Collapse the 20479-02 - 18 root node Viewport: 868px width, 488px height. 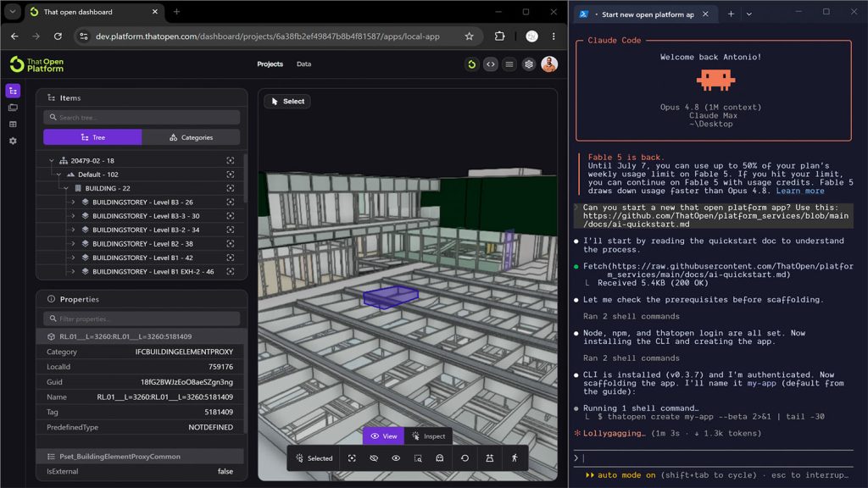(52, 160)
